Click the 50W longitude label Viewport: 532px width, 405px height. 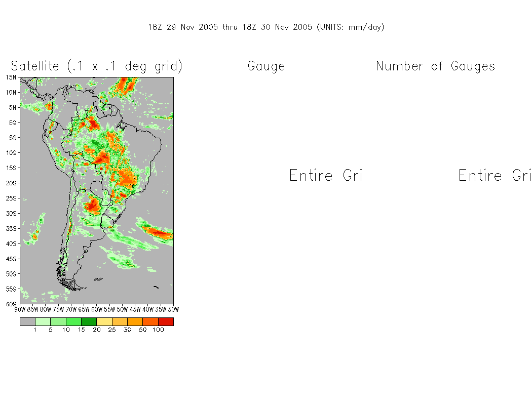(123, 309)
